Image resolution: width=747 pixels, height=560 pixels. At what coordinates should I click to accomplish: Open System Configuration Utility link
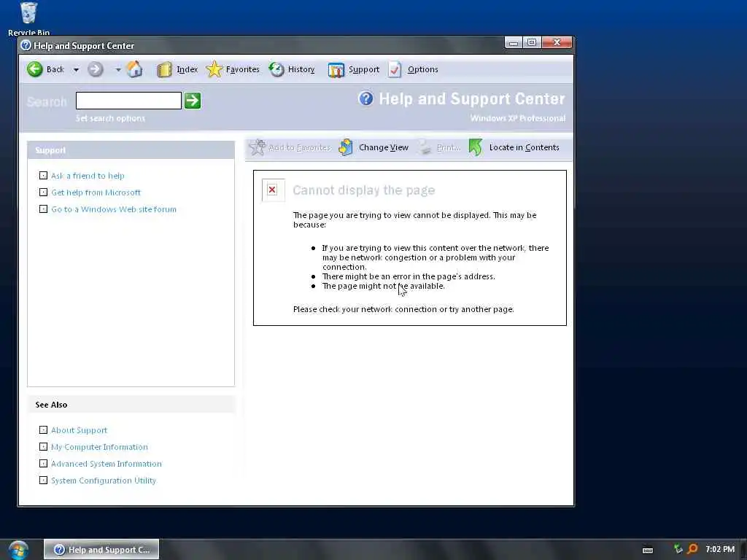[104, 481]
